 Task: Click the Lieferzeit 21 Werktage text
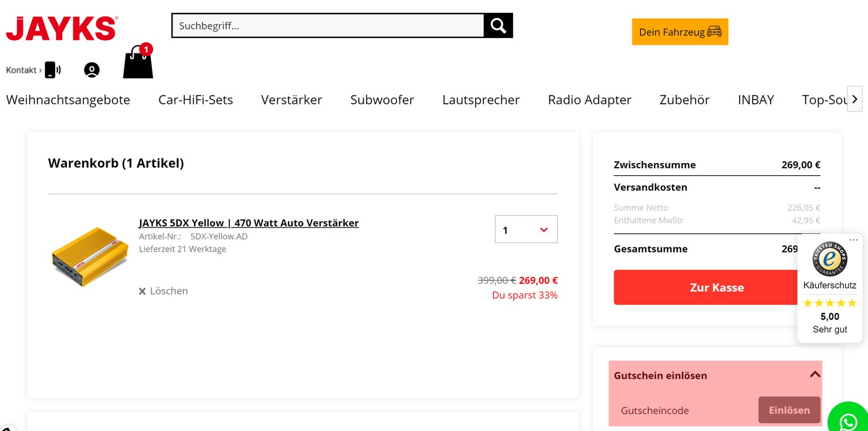coord(182,249)
